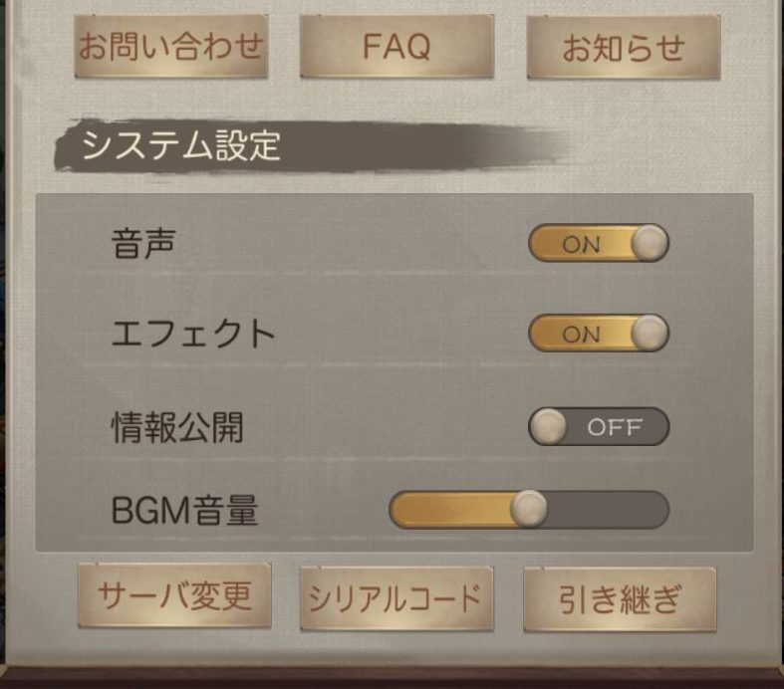Click the dark unfilled part of BGM slider
The height and width of the screenshot is (689, 784).
[608, 509]
